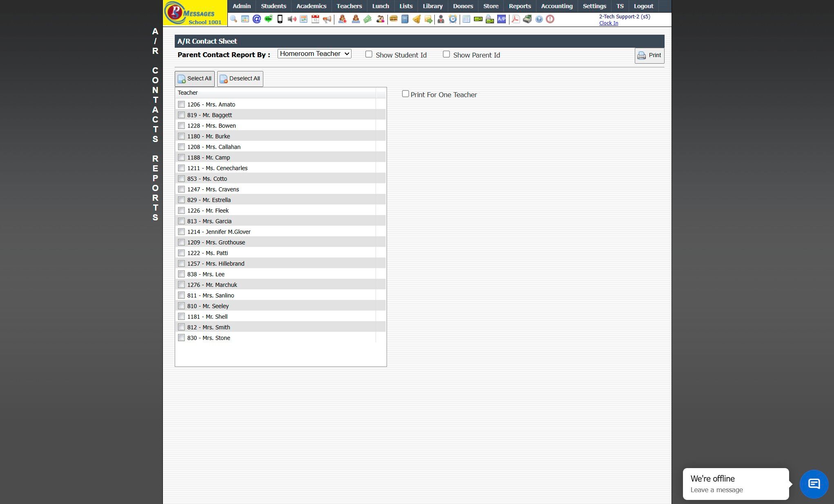Click the Select All button
Image resolution: width=834 pixels, height=504 pixels.
195,79
